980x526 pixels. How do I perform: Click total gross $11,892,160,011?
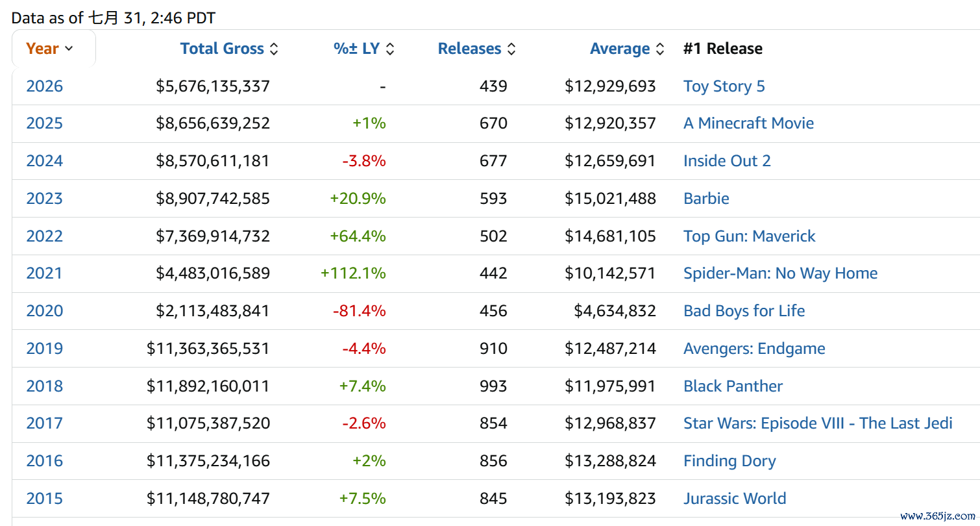click(x=208, y=386)
